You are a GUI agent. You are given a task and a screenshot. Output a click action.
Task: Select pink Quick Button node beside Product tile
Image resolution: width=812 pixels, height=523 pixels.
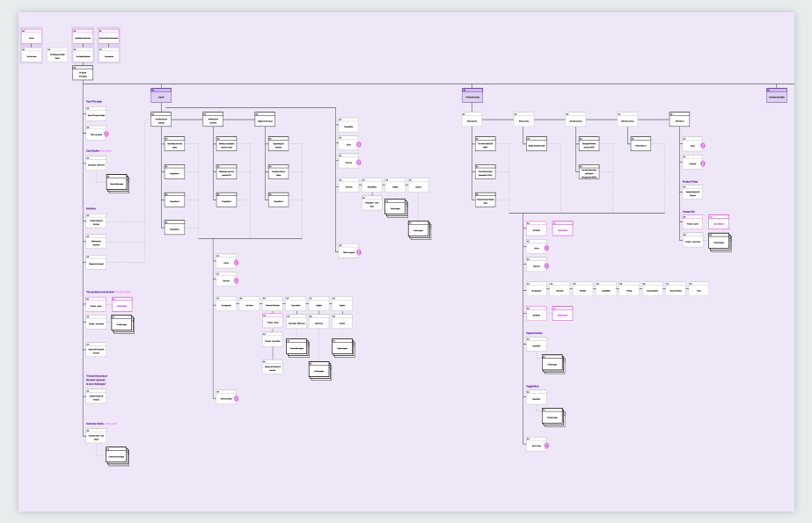(x=719, y=222)
